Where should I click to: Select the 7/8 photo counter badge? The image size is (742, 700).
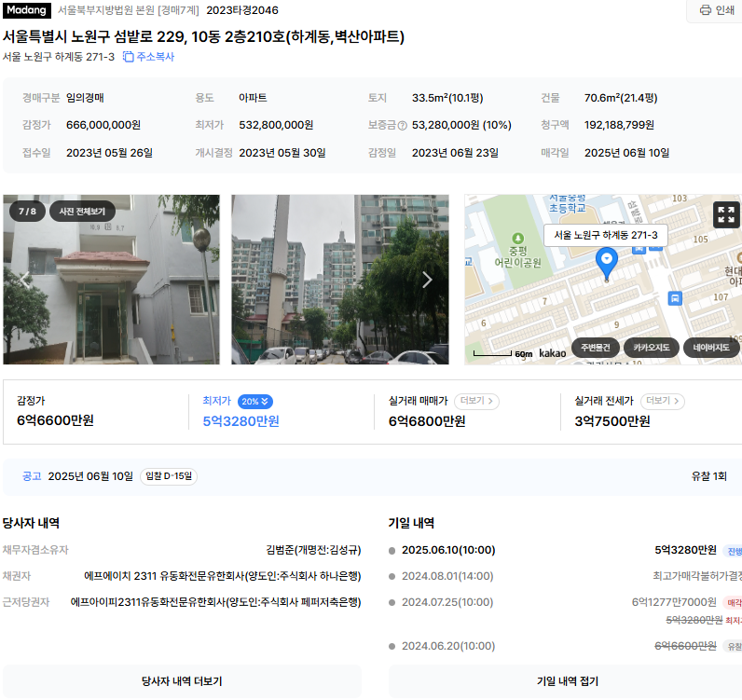pos(27,211)
